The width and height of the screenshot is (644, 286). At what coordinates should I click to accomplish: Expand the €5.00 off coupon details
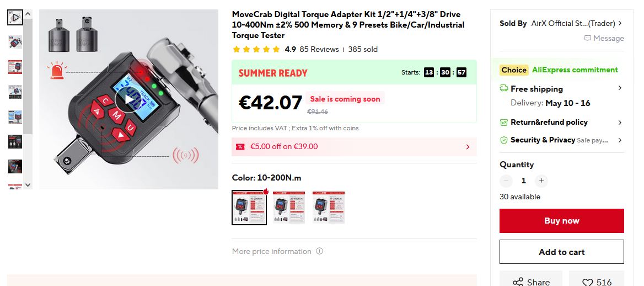468,147
